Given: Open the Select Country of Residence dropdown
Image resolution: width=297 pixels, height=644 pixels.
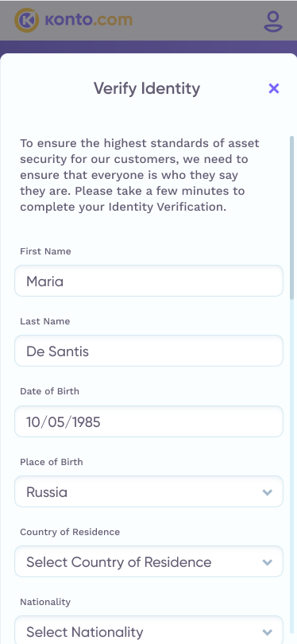Looking at the screenshot, I should click(x=148, y=561).
